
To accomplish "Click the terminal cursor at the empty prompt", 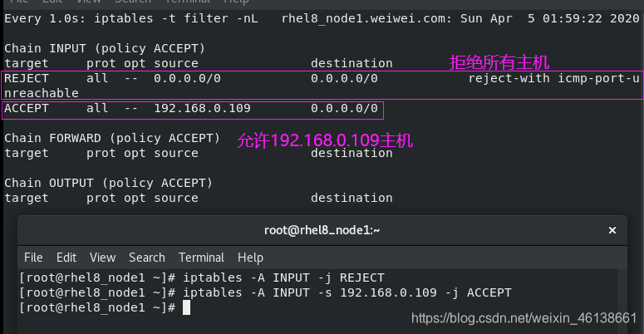I will (186, 307).
